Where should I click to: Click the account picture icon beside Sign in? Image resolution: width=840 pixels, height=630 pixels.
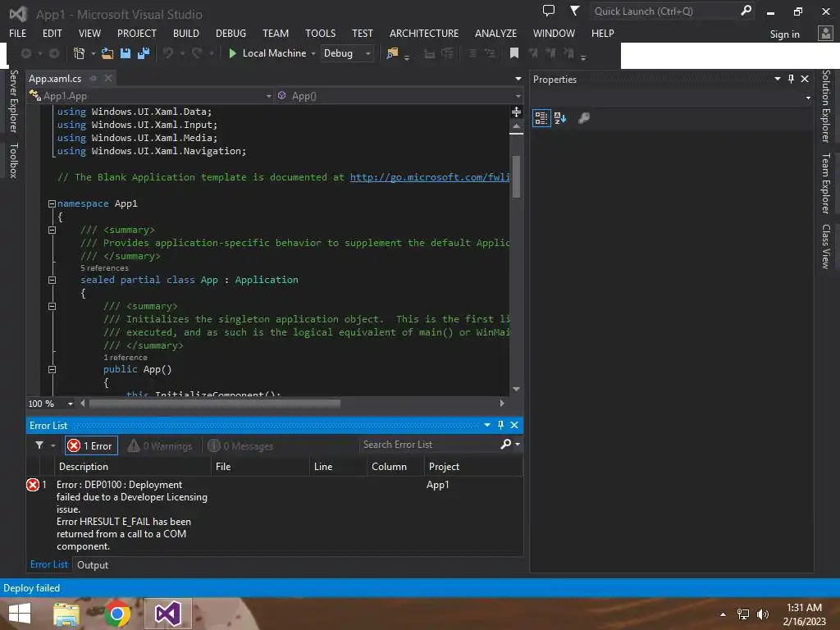[825, 33]
